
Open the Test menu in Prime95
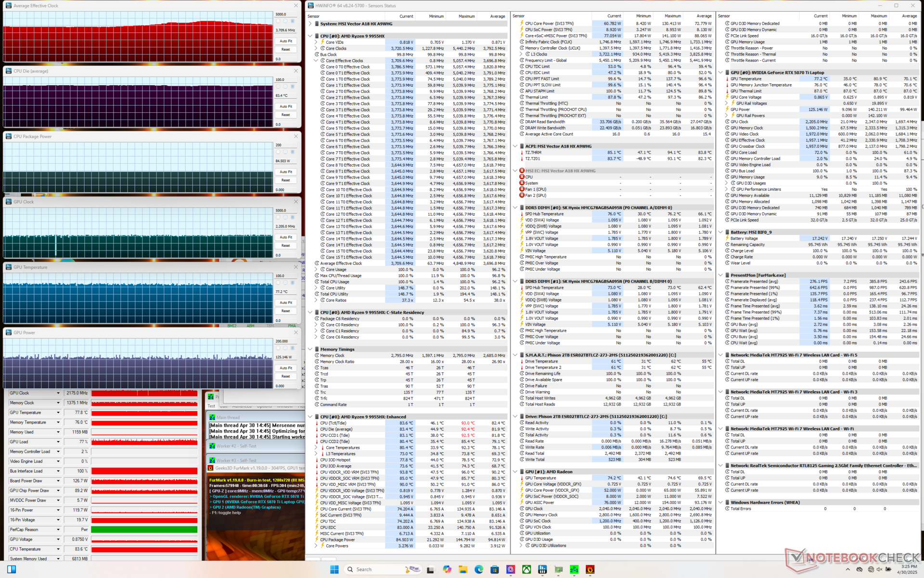tap(212, 406)
